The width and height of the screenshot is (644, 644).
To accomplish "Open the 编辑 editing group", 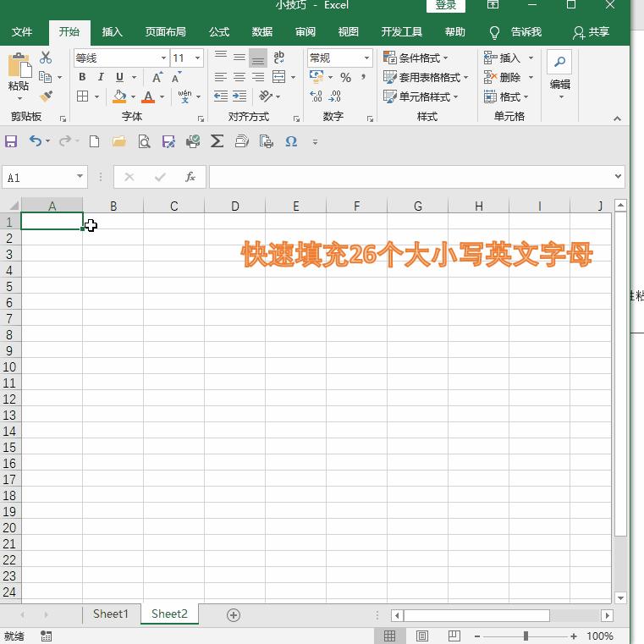I will pos(560,75).
